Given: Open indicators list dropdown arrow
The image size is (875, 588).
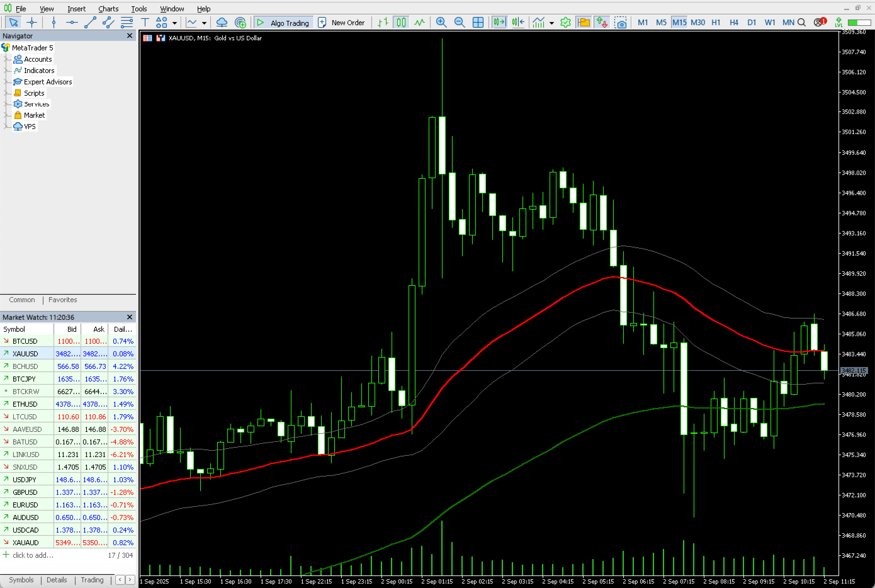Looking at the screenshot, I should tap(551, 23).
